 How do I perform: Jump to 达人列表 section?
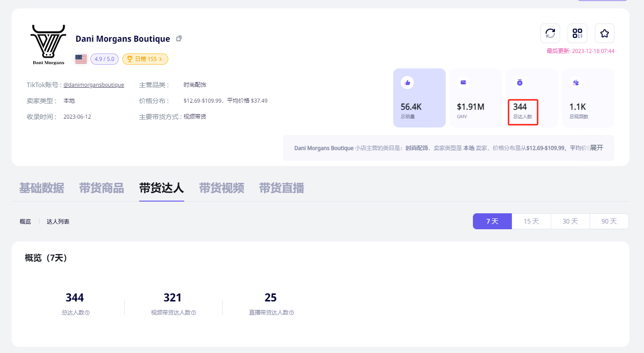tap(58, 221)
